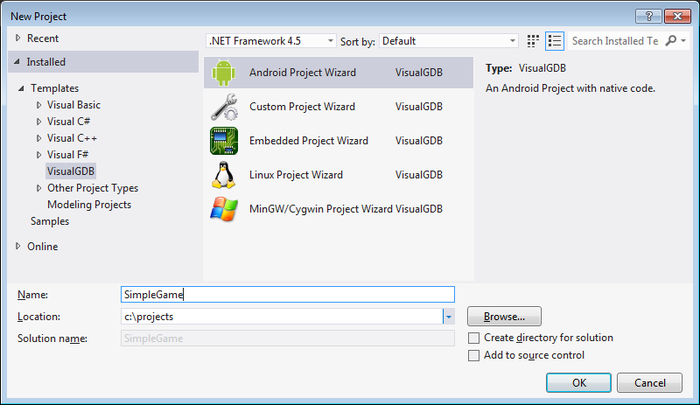Close the New Project dialog
Image resolution: width=700 pixels, height=405 pixels.
coord(677,17)
